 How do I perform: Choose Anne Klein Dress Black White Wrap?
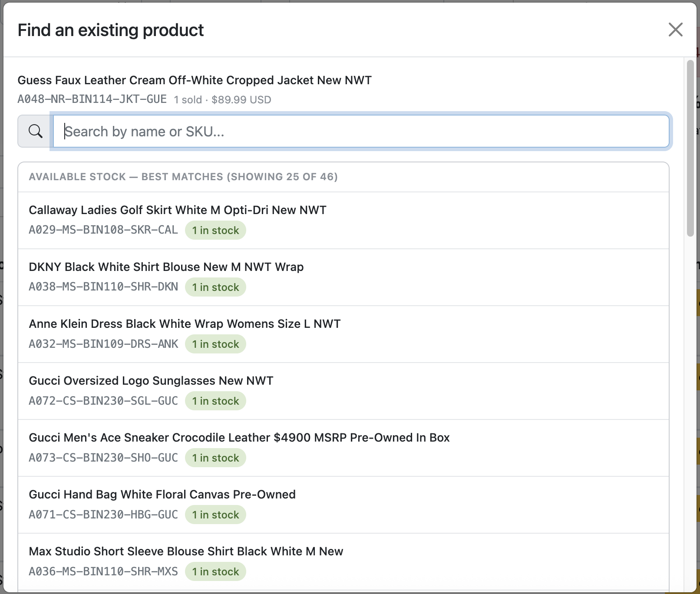(x=343, y=334)
